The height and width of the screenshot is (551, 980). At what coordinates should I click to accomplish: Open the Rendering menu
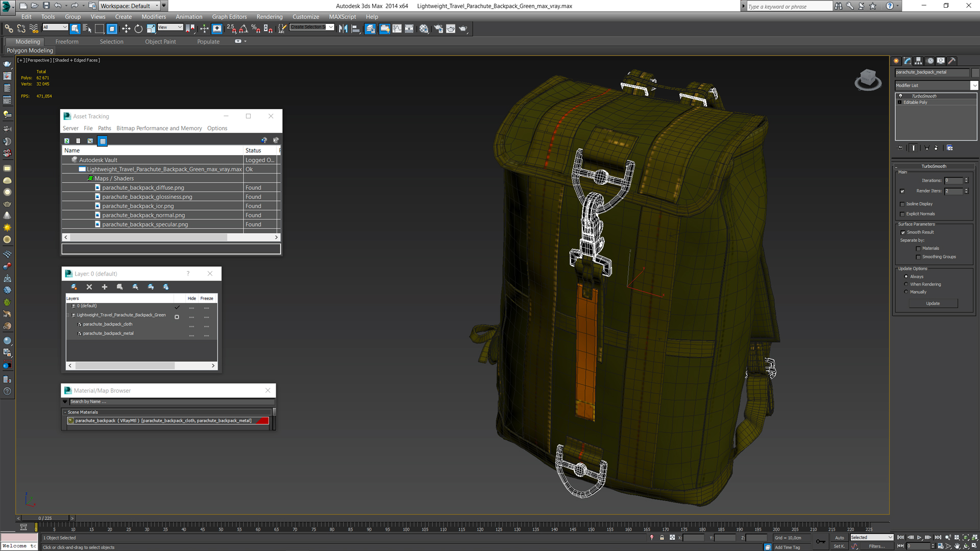tap(269, 17)
